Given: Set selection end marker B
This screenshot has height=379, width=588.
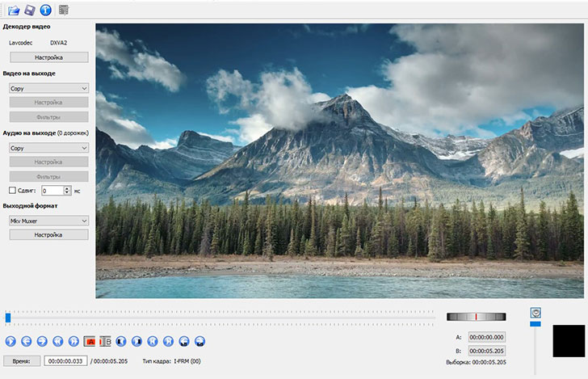Looking at the screenshot, I should (x=104, y=342).
